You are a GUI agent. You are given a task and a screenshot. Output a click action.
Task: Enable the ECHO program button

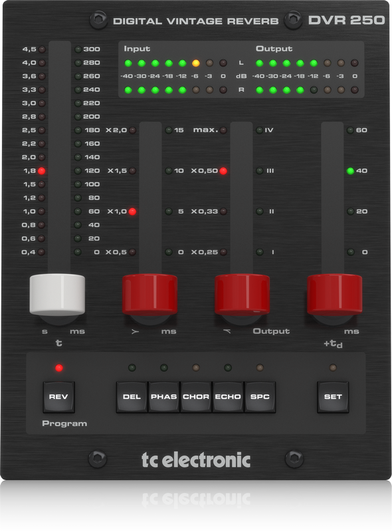click(228, 396)
